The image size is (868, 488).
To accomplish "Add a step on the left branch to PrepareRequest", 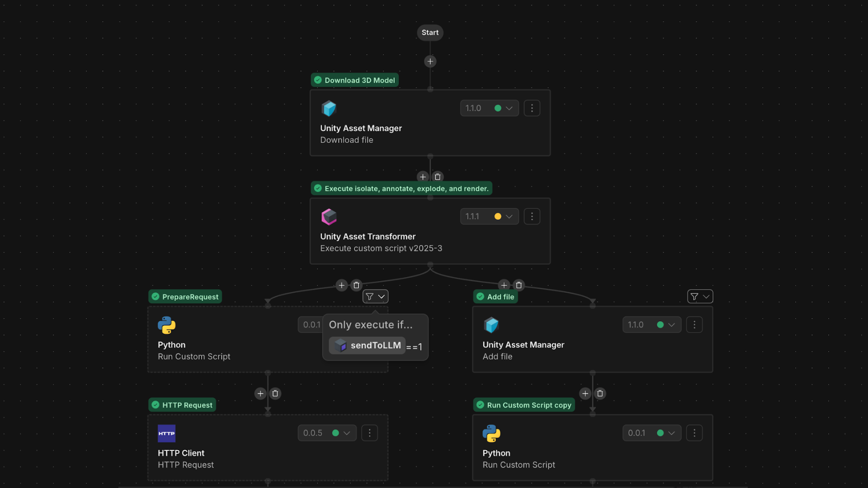I will click(342, 285).
